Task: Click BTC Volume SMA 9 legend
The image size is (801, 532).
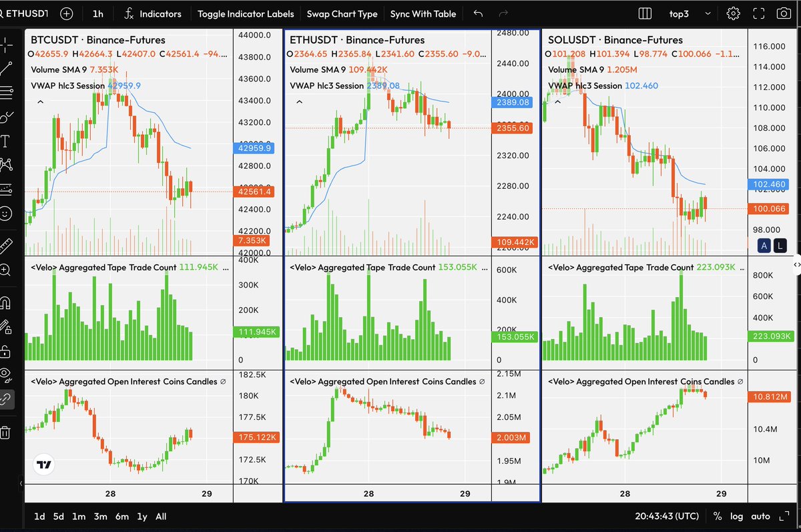Action: pos(75,69)
